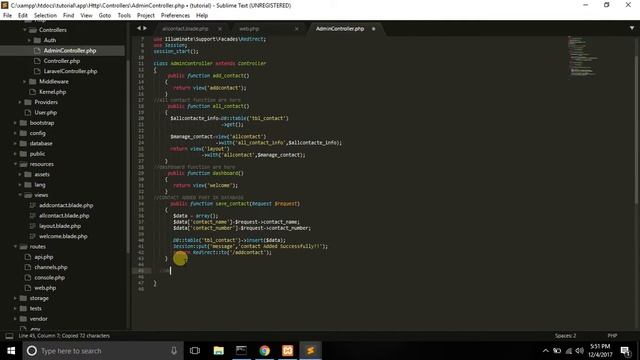The image size is (640, 360).
Task: Open api.php in the sidebar
Action: (44, 257)
